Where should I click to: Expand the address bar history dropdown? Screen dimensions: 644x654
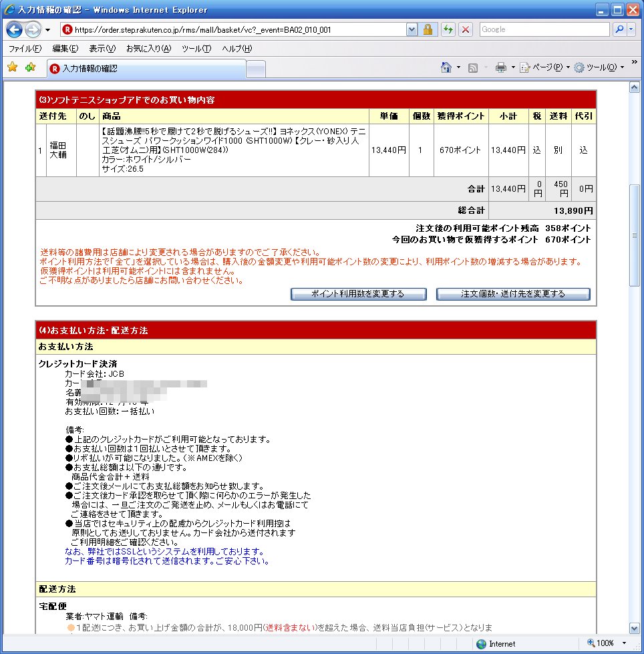pos(412,29)
